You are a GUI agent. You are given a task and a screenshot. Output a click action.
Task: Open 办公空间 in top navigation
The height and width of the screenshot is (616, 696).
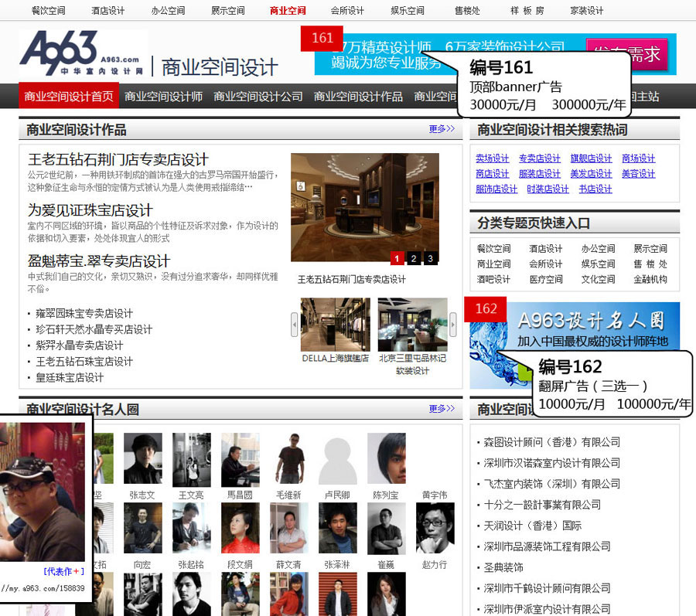(x=168, y=10)
